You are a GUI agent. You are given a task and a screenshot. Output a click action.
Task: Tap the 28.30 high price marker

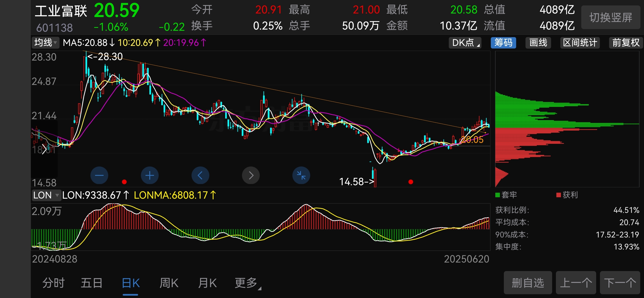(105, 57)
